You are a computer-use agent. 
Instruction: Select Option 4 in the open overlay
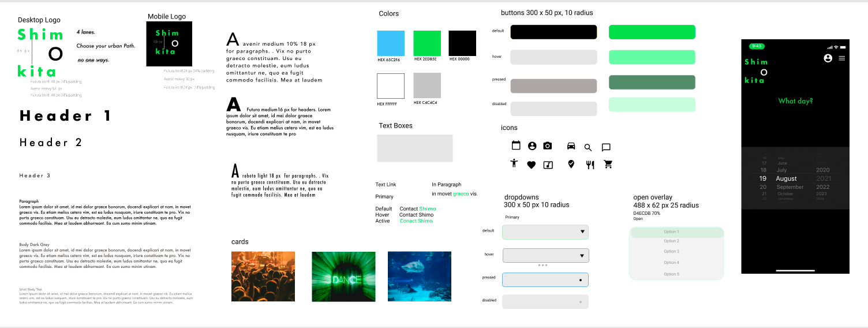[x=671, y=263]
